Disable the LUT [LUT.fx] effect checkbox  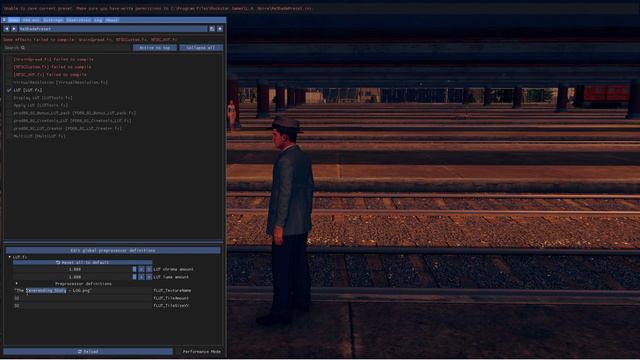coord(9,90)
